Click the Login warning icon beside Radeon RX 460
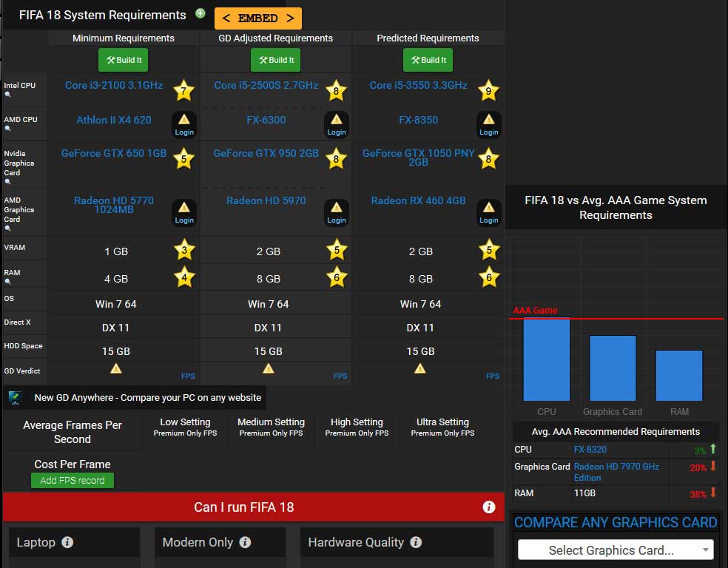 click(x=489, y=212)
